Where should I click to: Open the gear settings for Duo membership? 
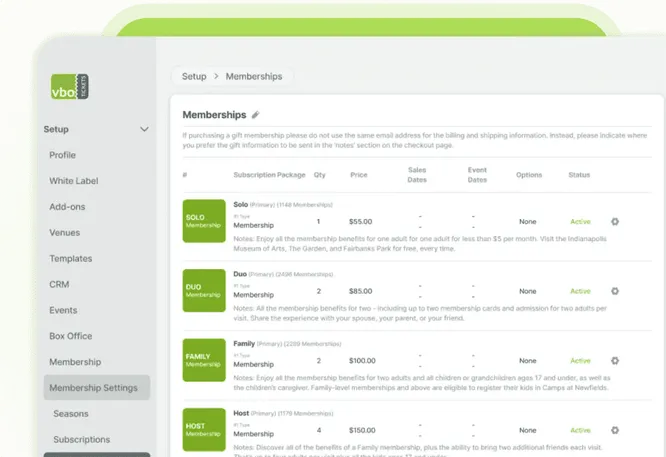[615, 291]
